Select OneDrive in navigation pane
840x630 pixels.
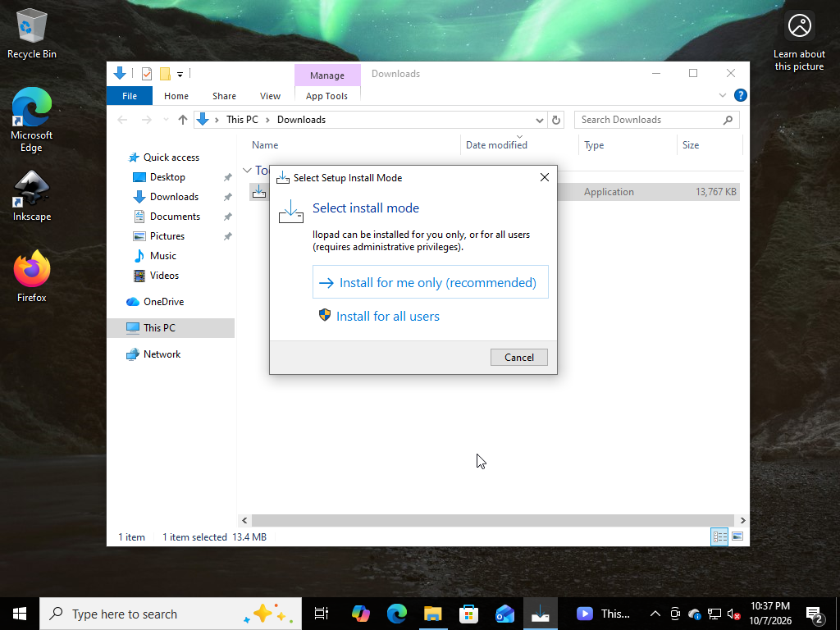pos(163,302)
